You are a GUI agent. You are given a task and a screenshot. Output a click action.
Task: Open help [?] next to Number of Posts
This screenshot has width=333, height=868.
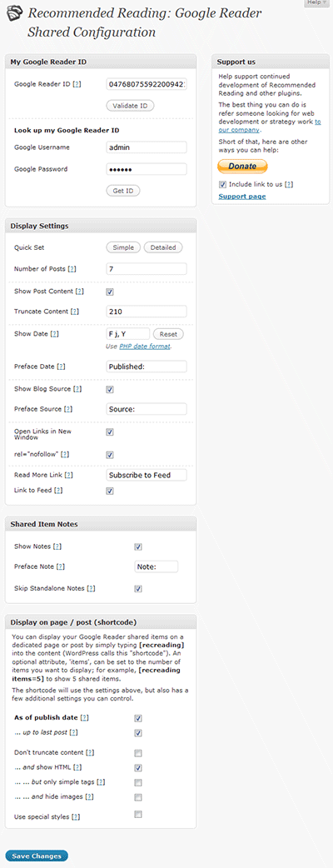coord(72,269)
